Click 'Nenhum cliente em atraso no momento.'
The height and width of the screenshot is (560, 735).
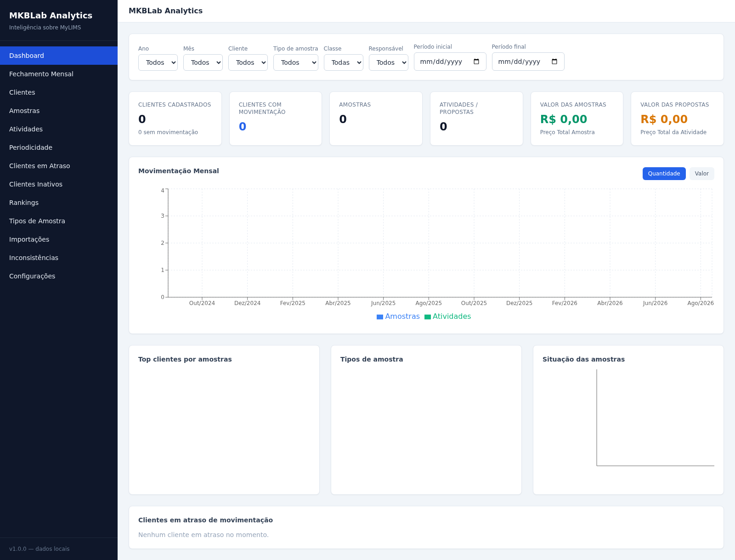[x=204, y=535]
